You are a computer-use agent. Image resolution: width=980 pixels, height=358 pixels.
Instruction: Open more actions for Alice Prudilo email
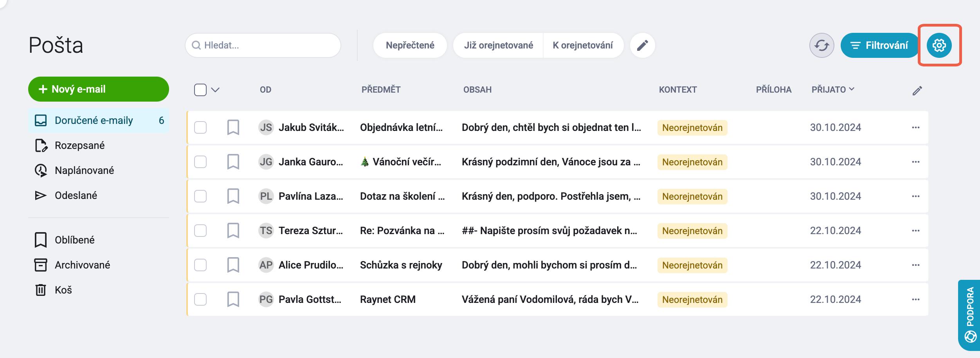tap(916, 265)
